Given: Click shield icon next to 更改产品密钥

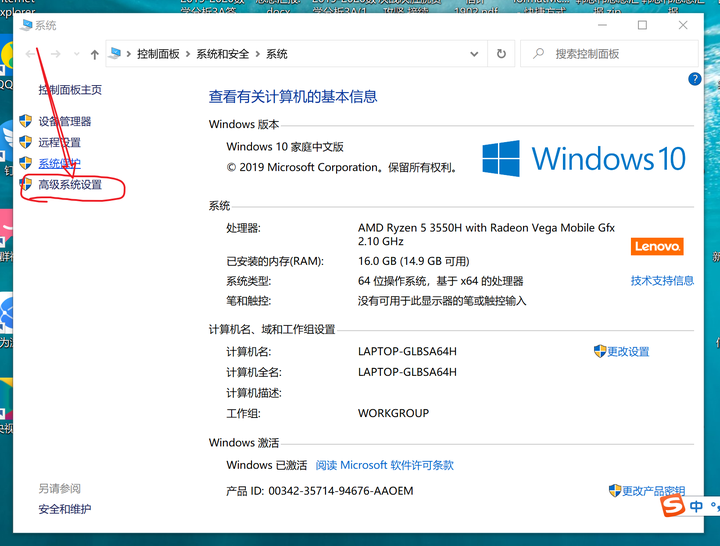Looking at the screenshot, I should [615, 490].
